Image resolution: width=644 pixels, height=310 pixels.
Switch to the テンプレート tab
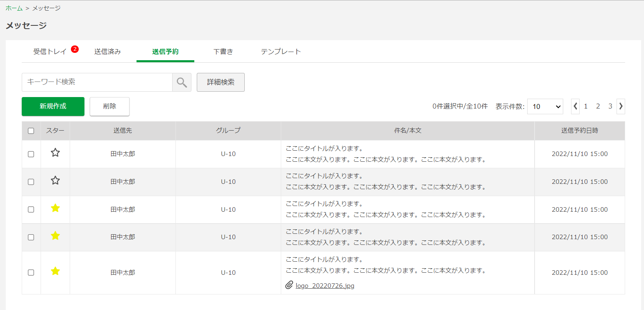click(x=281, y=52)
